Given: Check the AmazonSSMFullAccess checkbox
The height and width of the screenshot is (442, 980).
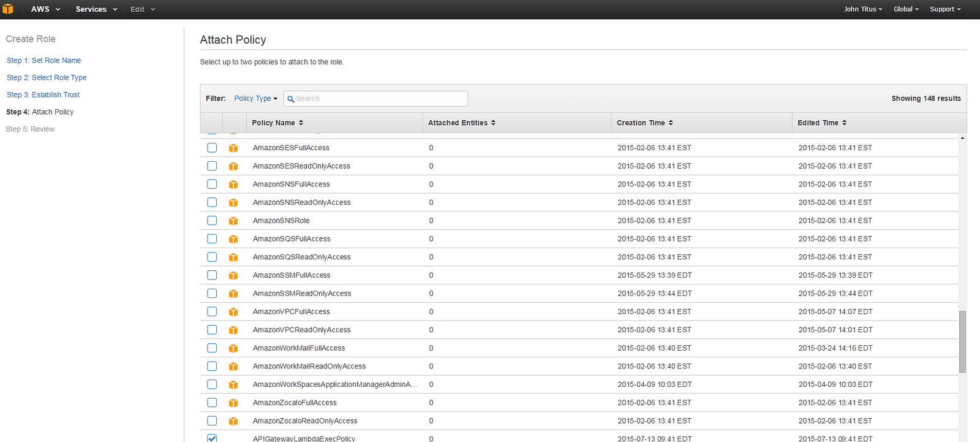Looking at the screenshot, I should pos(212,275).
